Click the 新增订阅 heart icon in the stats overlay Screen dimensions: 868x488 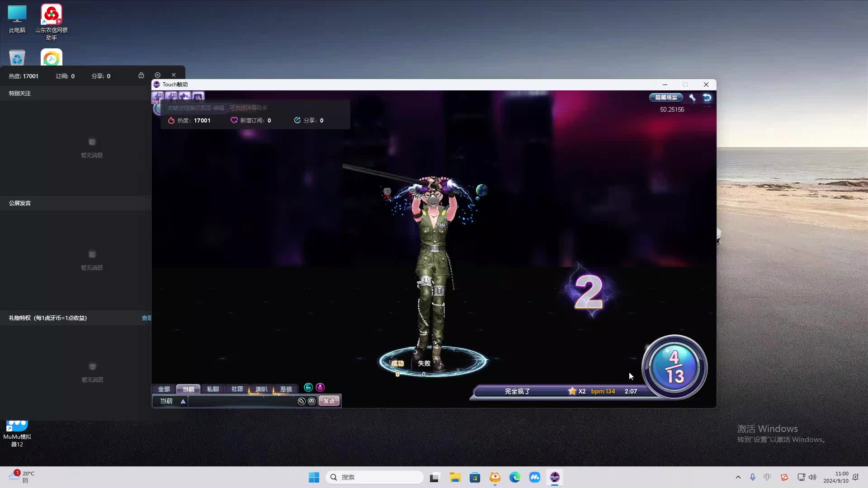[x=234, y=120]
